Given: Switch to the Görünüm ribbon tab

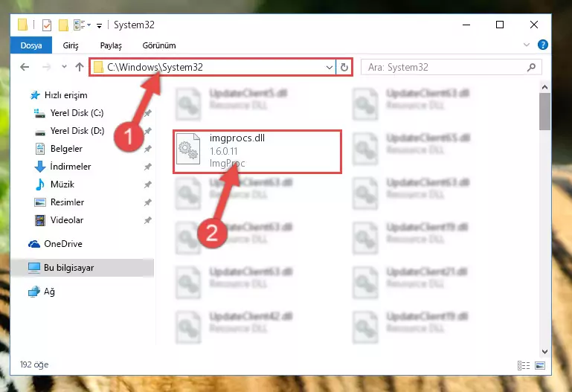Looking at the screenshot, I should click(159, 45).
